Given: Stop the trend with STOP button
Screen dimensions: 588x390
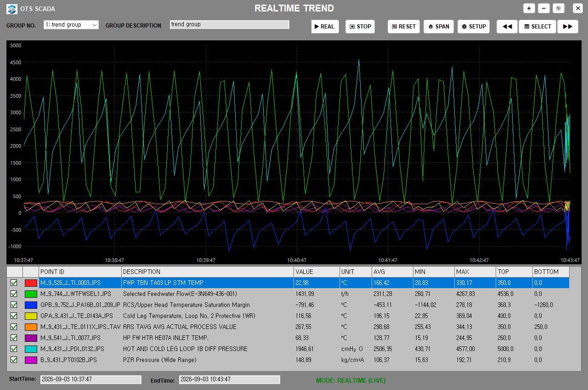Looking at the screenshot, I should 360,27.
